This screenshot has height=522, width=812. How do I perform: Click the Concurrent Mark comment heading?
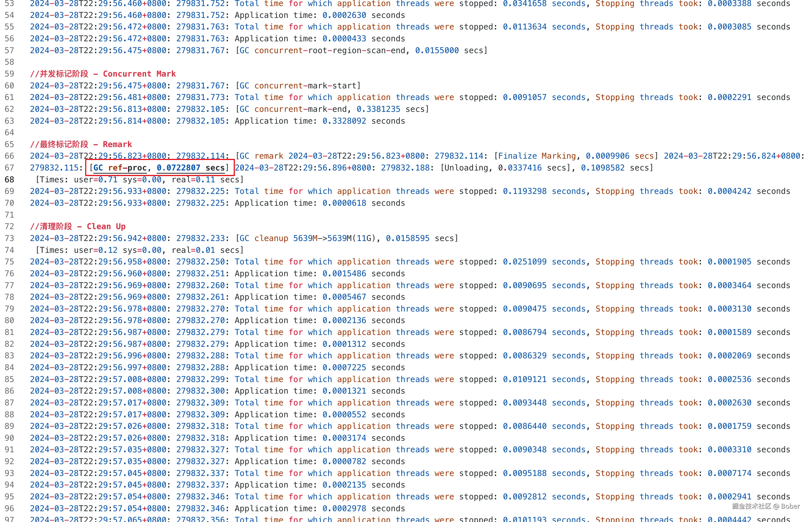pos(103,74)
